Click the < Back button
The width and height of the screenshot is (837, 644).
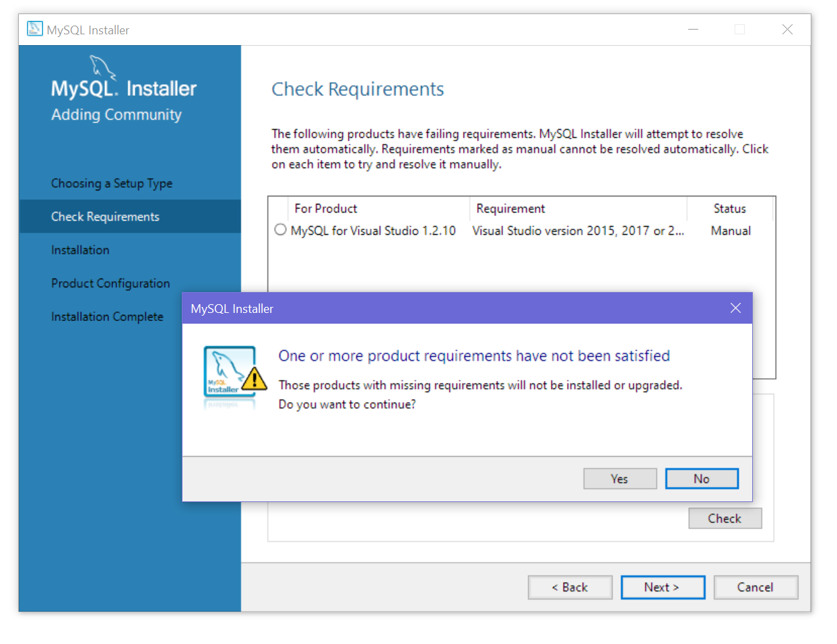tap(570, 587)
